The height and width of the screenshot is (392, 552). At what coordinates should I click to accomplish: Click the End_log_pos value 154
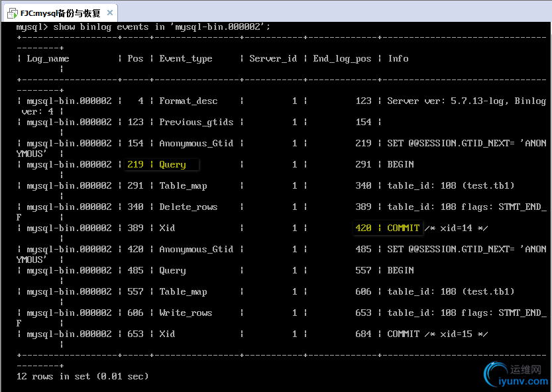point(363,122)
